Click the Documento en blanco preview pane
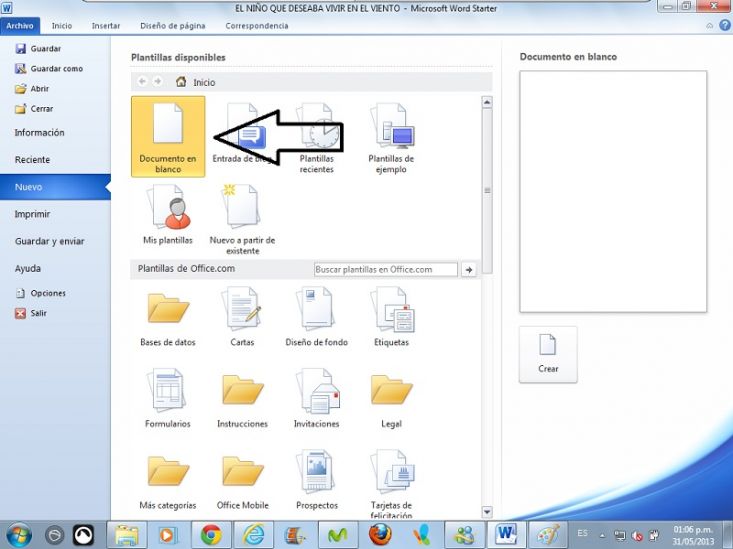733x549 pixels. [x=613, y=191]
